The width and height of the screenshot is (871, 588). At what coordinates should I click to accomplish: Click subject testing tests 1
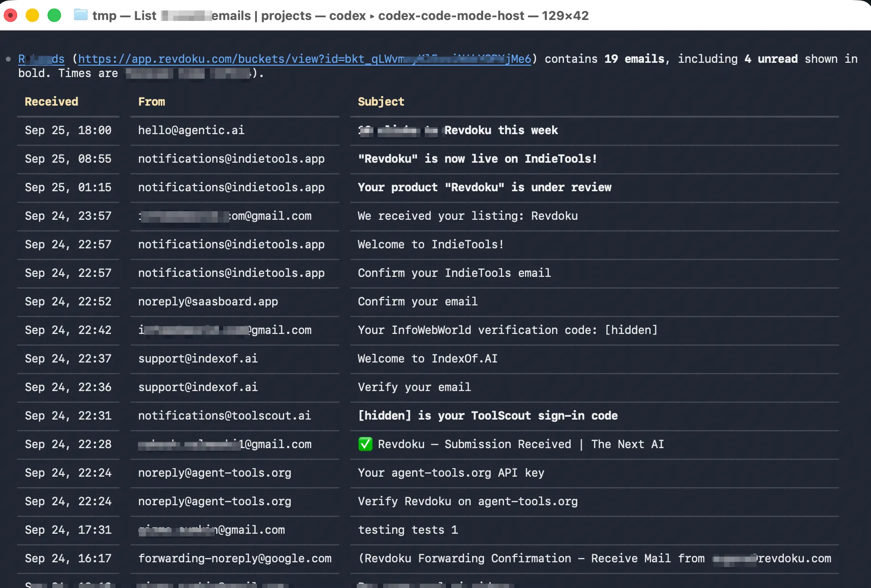(x=408, y=530)
